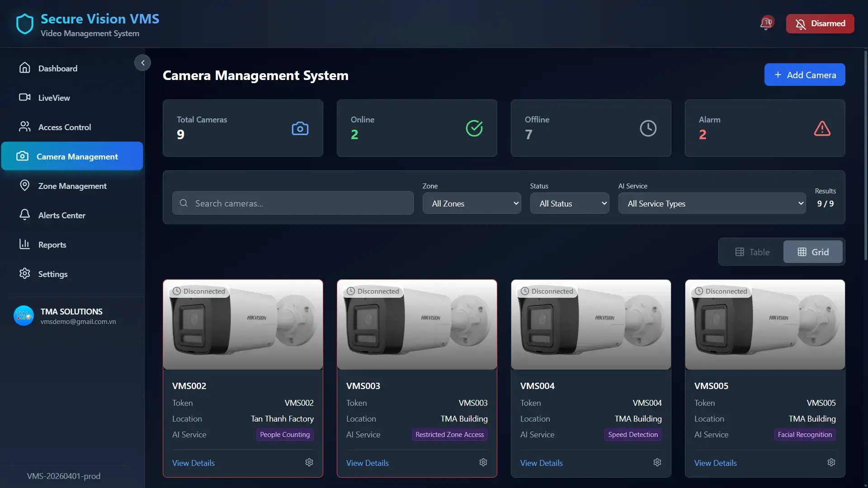Screen dimensions: 868x488
Task: Click the Disconnected badge on VMS005
Action: click(x=721, y=291)
